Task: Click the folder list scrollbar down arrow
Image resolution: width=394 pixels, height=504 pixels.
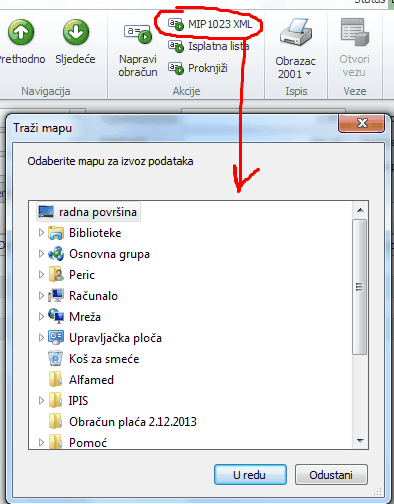Action: [360, 441]
